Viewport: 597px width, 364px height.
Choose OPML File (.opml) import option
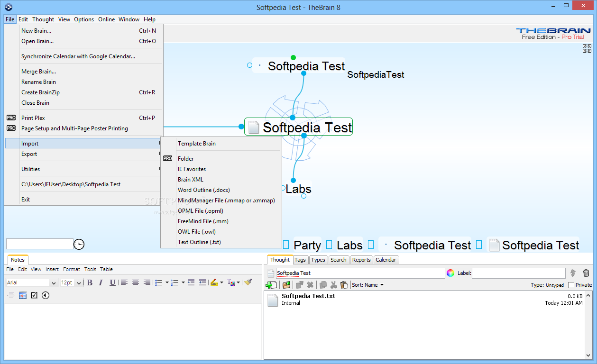click(221, 211)
